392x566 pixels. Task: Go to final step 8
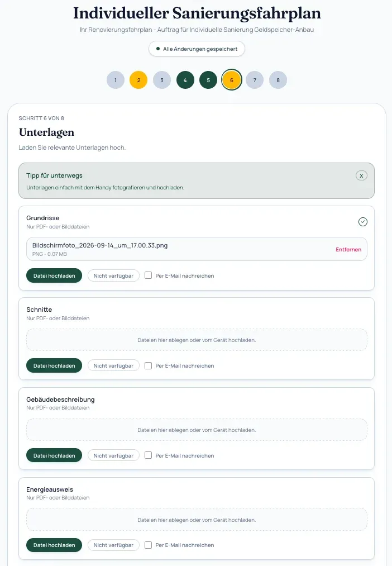(278, 80)
